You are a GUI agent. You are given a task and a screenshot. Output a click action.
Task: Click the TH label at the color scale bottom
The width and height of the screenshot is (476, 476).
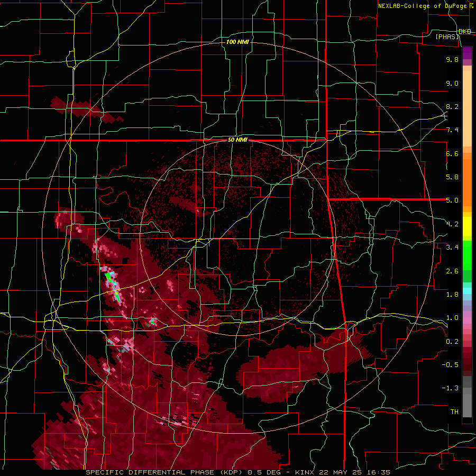(x=454, y=412)
